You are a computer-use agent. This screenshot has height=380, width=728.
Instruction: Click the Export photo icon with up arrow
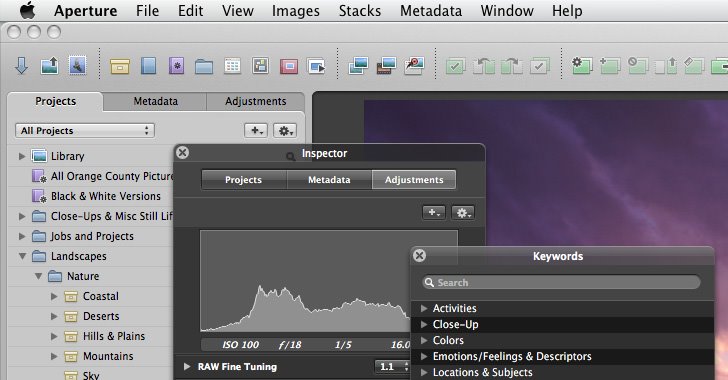49,66
